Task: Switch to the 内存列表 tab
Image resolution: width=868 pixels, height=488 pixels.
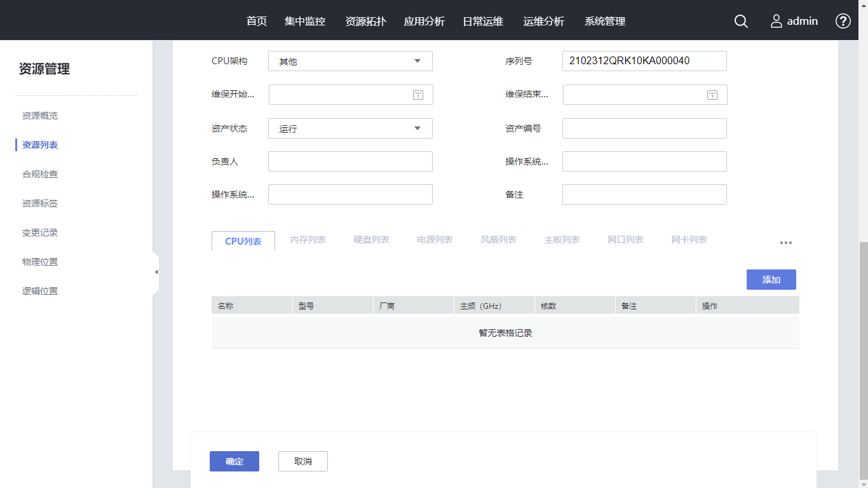Action: [x=308, y=240]
